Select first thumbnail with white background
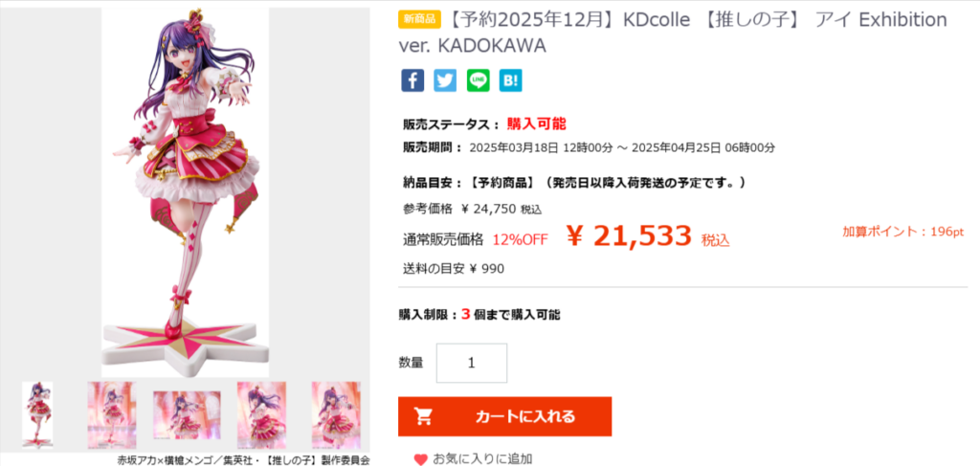Viewport: 980px width, 466px height. click(x=37, y=414)
